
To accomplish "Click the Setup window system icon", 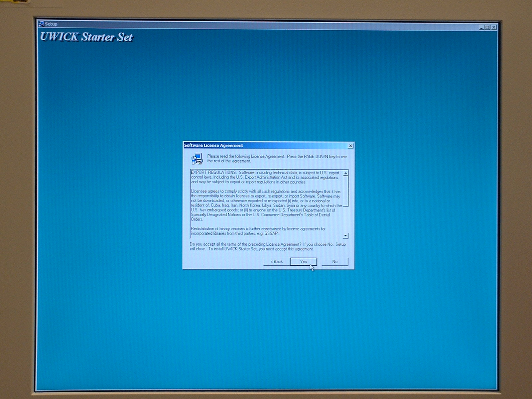I will (41, 24).
